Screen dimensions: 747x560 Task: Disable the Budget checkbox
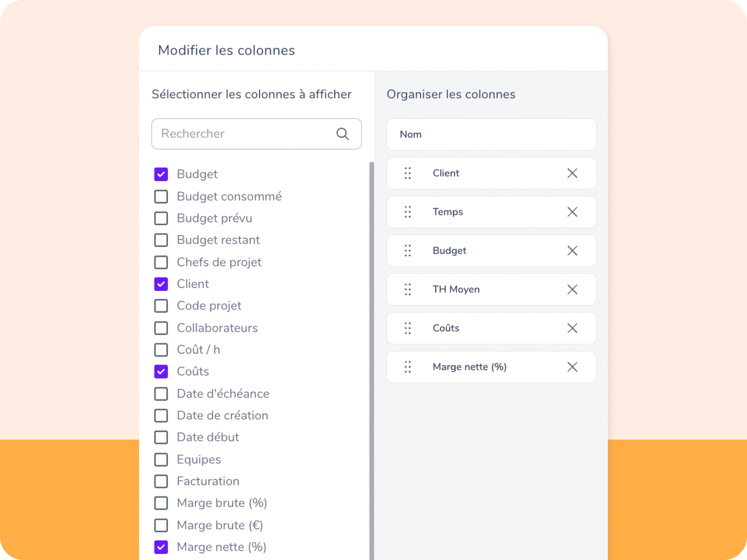tap(161, 174)
